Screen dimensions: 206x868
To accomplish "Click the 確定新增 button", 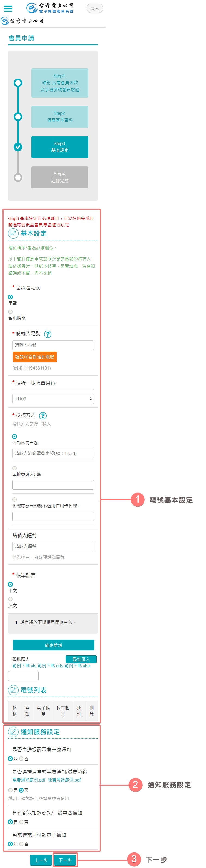I will tap(53, 645).
